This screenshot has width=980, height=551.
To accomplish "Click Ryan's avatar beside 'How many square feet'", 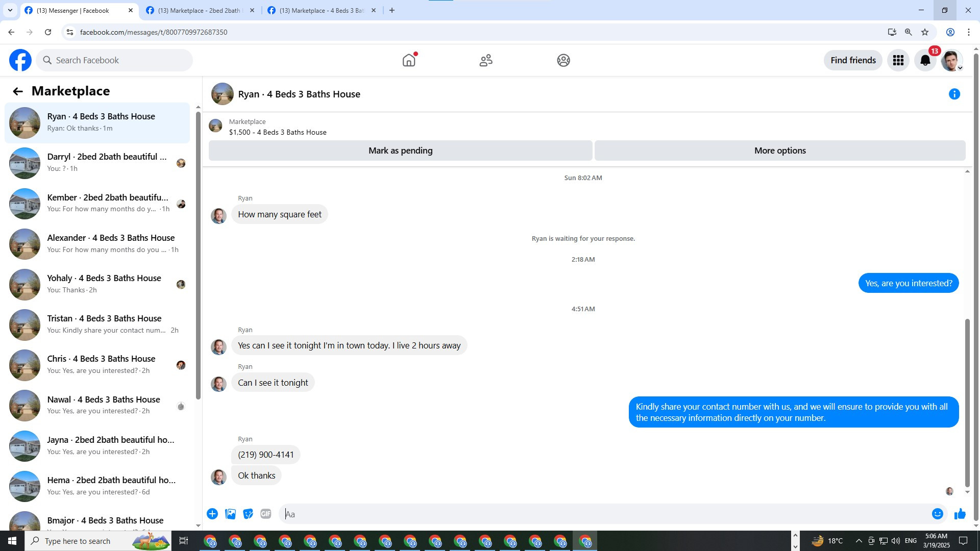I will pyautogui.click(x=218, y=215).
